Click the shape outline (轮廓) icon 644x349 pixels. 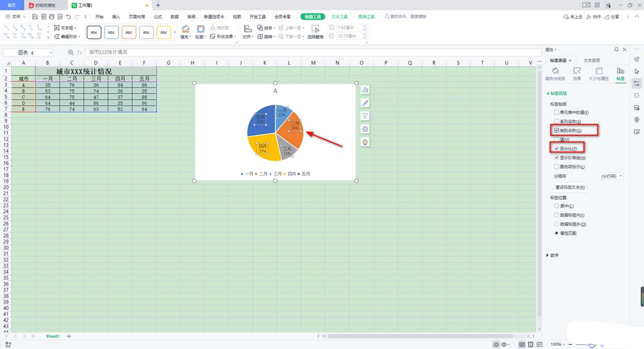pyautogui.click(x=200, y=28)
